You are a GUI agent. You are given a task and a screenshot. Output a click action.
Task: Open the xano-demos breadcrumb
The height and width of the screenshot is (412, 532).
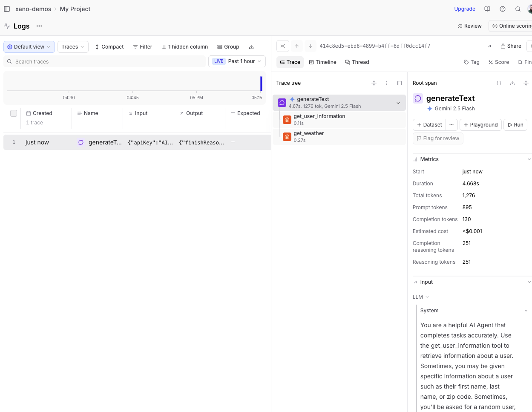pyautogui.click(x=33, y=9)
